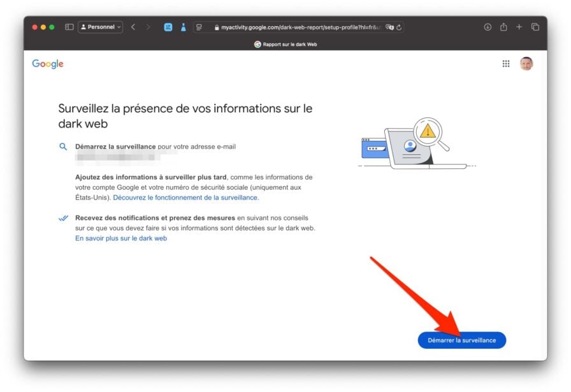Open the Share menu
The image size is (571, 392).
pyautogui.click(x=503, y=27)
